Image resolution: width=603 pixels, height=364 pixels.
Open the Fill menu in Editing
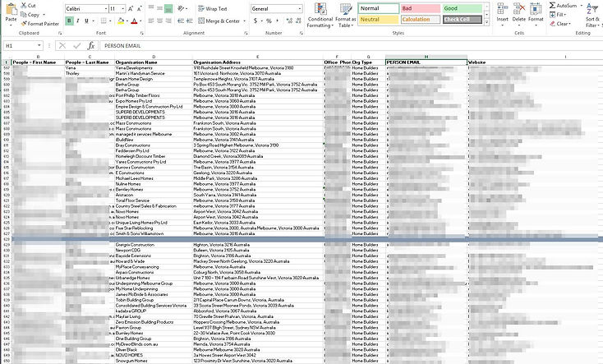[x=558, y=15]
